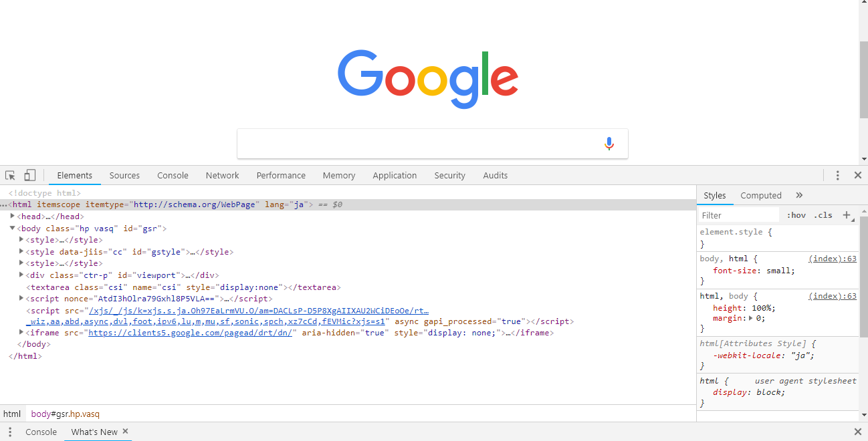Close the DevTools panel
The image size is (868, 441).
(857, 175)
